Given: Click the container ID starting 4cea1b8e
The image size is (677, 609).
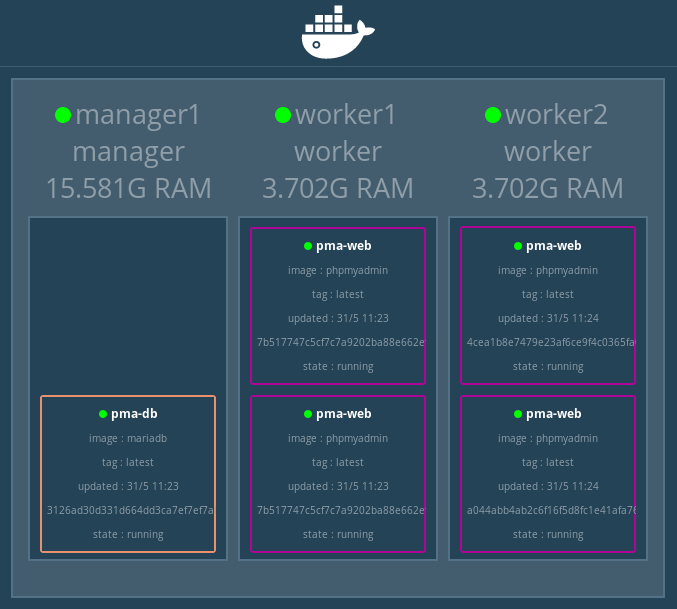Looking at the screenshot, I should coord(549,342).
